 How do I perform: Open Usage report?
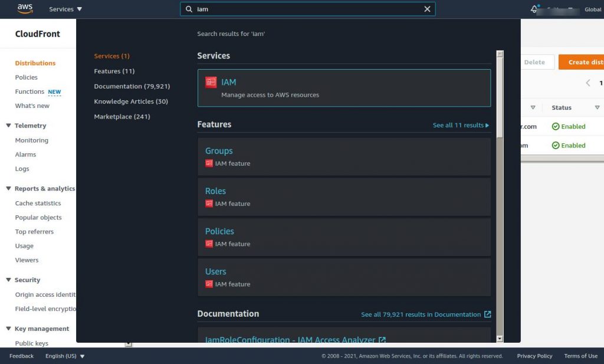coord(24,246)
